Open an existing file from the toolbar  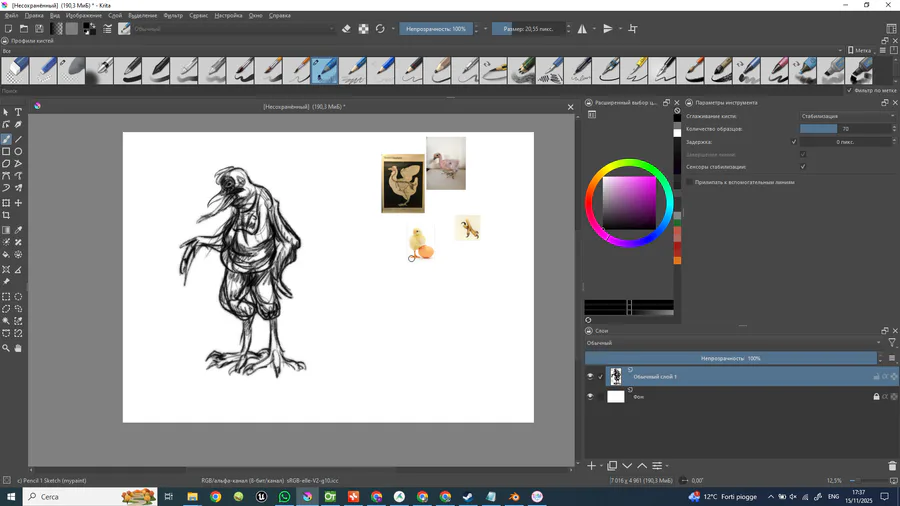24,29
